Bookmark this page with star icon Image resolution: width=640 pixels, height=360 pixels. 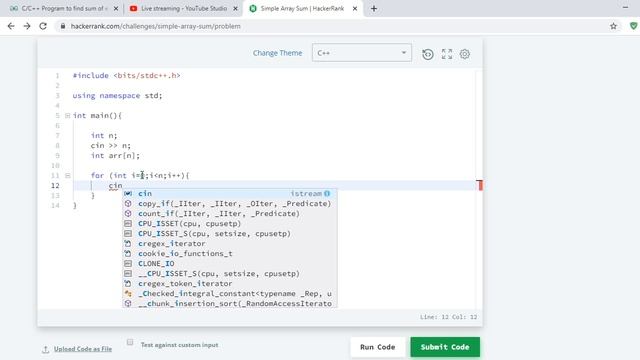click(x=613, y=26)
